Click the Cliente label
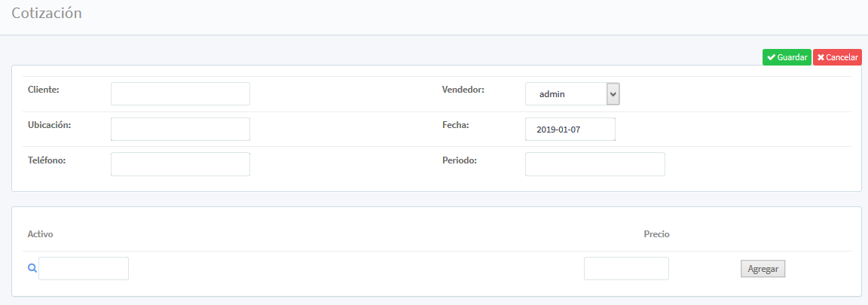The height and width of the screenshot is (305, 868). (43, 90)
